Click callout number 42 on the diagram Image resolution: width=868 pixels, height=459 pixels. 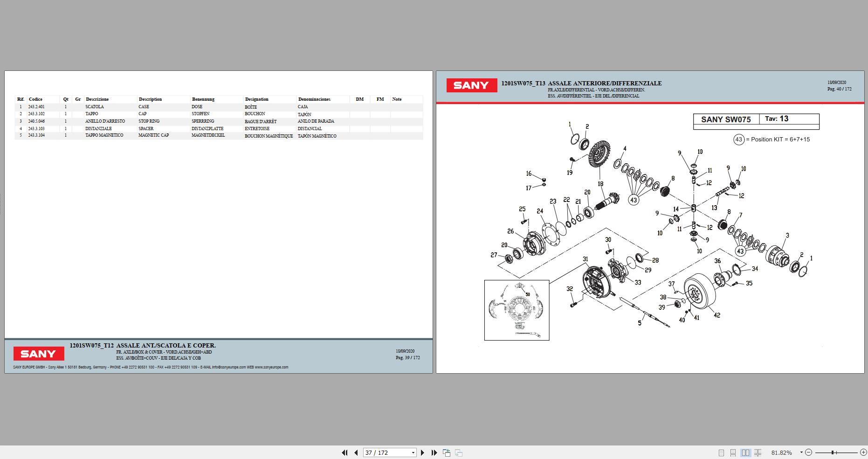tap(717, 315)
